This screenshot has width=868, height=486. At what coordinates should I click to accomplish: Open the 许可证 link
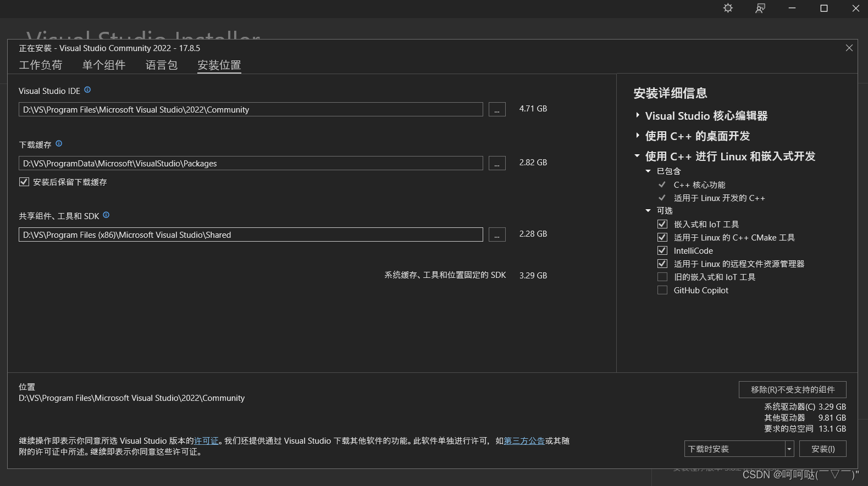(206, 440)
